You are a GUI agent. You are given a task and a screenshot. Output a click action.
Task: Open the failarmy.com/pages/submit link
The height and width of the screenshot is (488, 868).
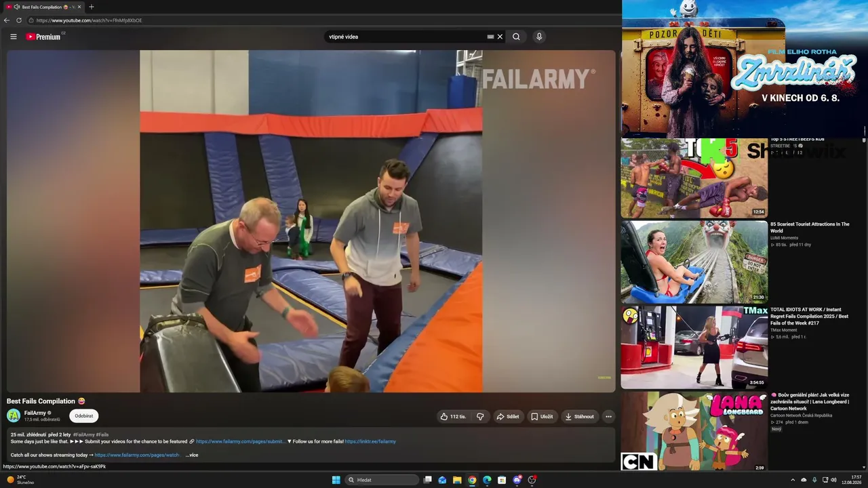point(240,441)
